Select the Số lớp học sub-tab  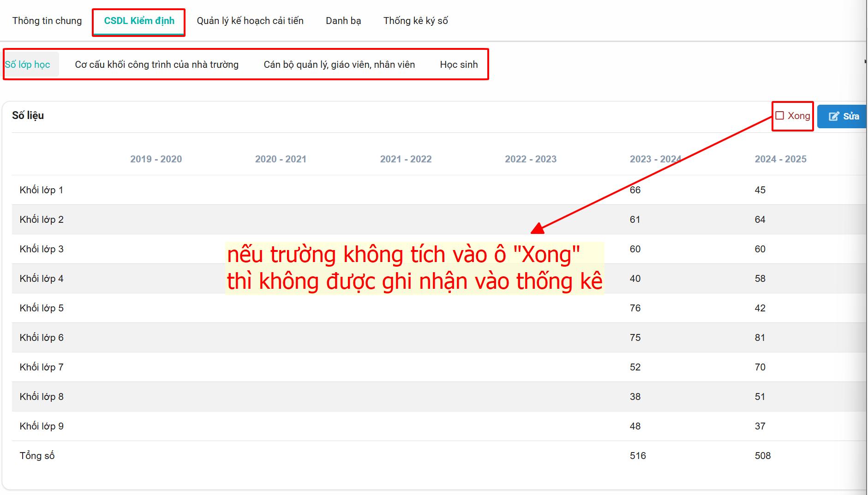pos(28,65)
